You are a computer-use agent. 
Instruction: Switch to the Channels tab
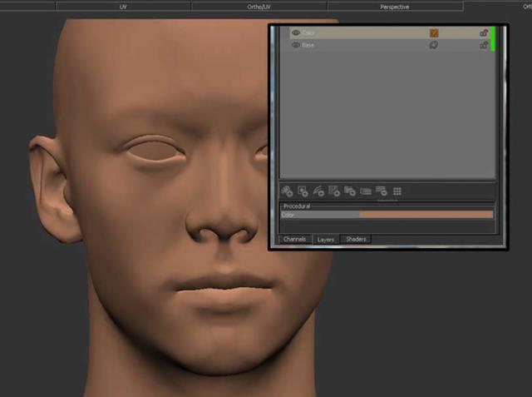tap(294, 239)
